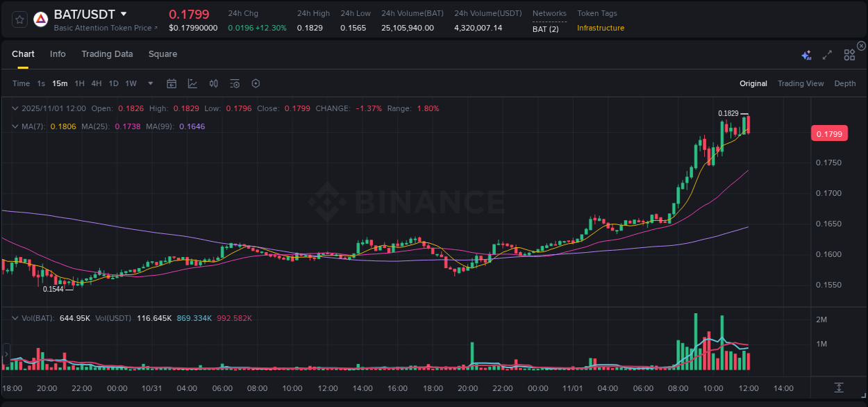Click the BAT token logo
The image size is (868, 407).
click(41, 19)
